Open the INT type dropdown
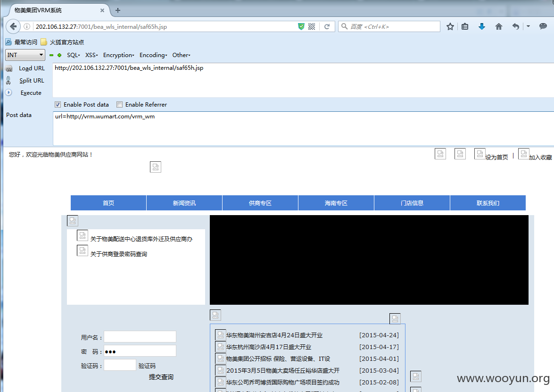Image resolution: width=554 pixels, height=392 pixels. (25, 55)
